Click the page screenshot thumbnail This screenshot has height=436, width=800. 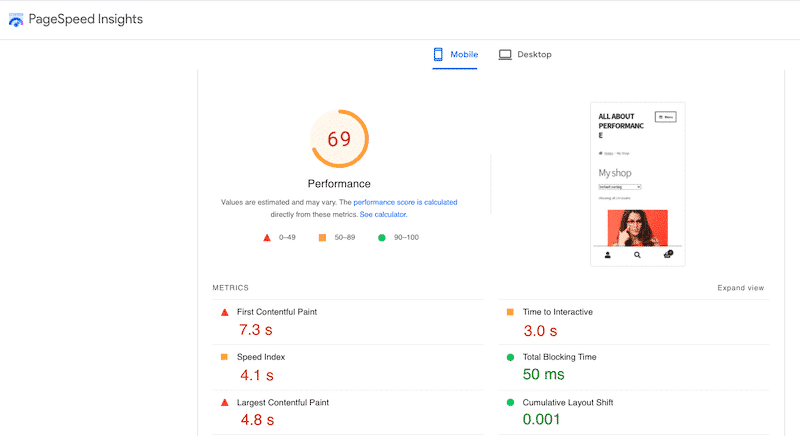point(638,184)
